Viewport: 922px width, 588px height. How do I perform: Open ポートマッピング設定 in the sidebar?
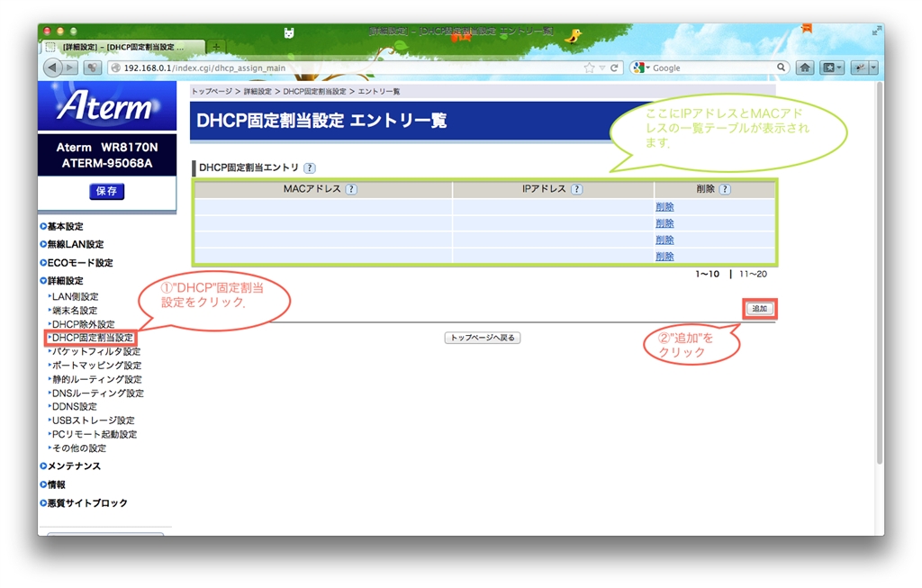(96, 366)
